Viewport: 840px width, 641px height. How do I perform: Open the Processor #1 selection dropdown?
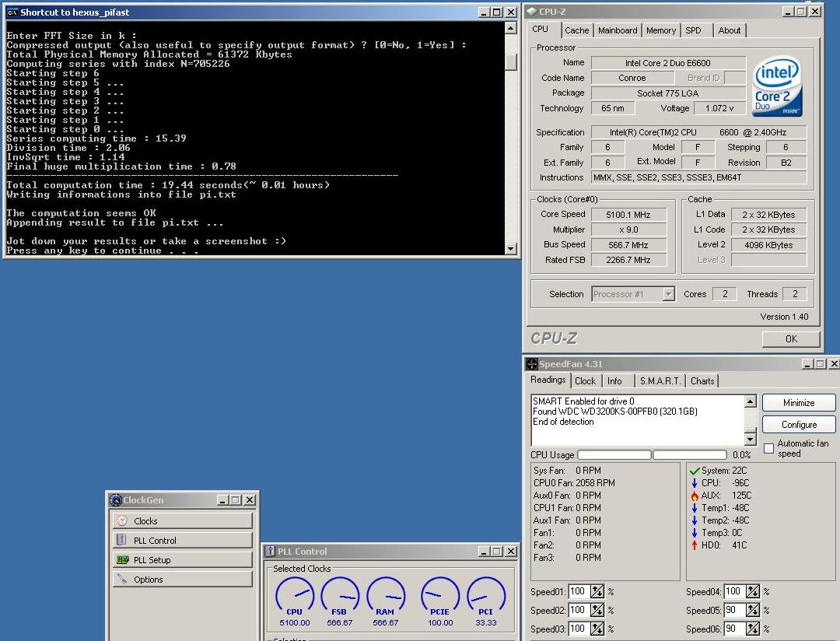point(668,294)
